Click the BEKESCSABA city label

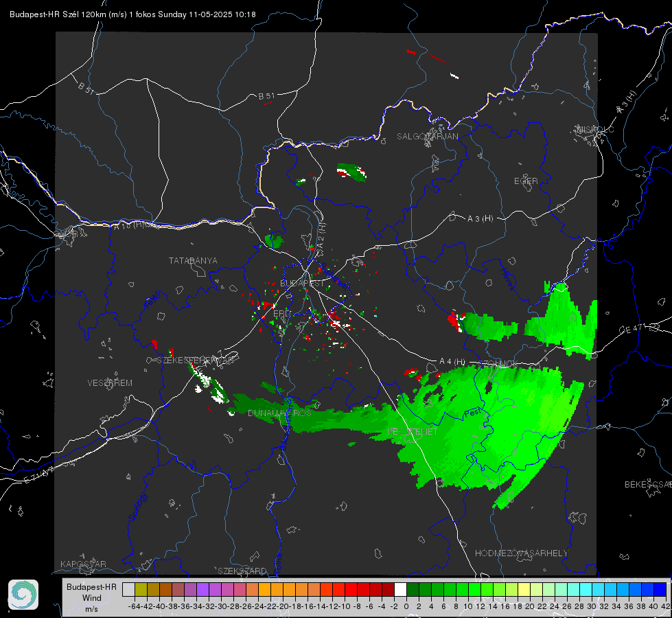click(648, 484)
